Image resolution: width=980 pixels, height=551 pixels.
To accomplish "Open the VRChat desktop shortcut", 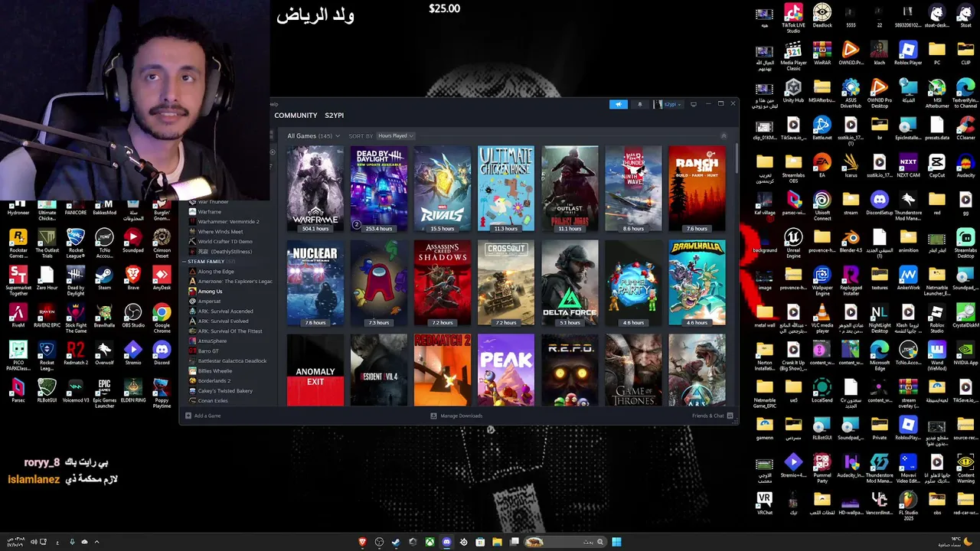I will [764, 504].
